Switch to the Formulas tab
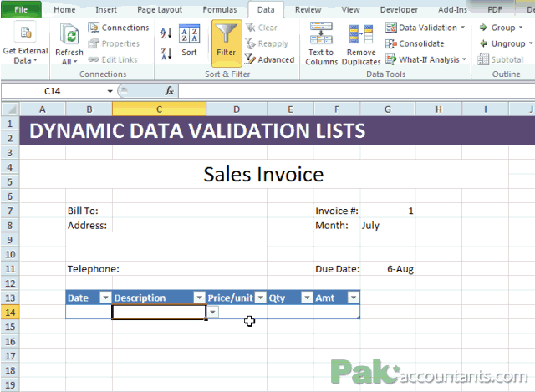Image resolution: width=535 pixels, height=392 pixels. [x=220, y=9]
